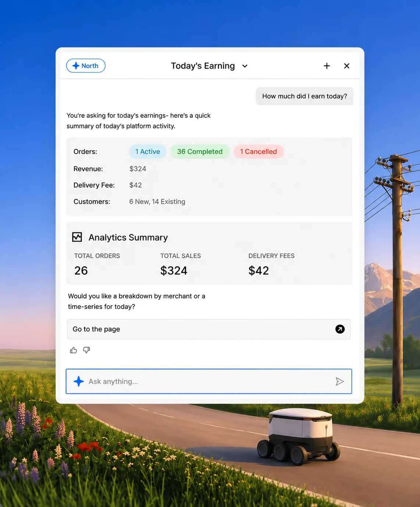This screenshot has height=507, width=420.
Task: Click the send message arrow icon
Action: pyautogui.click(x=339, y=381)
